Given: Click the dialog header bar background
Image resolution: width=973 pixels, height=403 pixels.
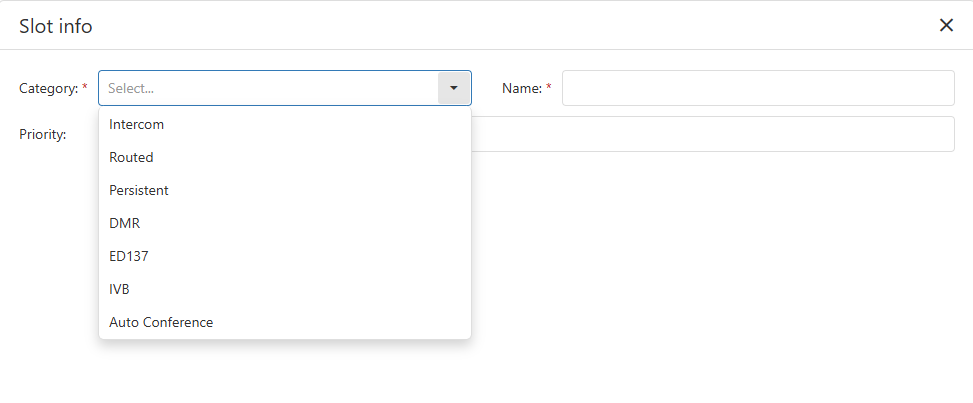Looking at the screenshot, I should tap(500, 26).
